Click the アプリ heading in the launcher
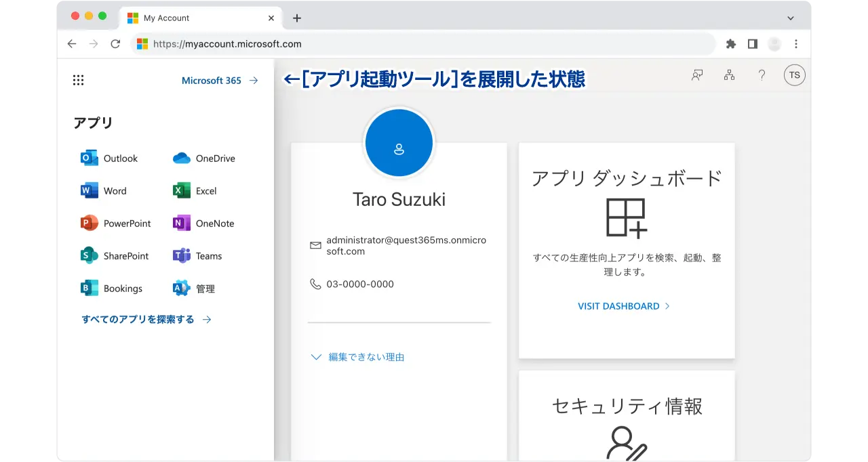This screenshot has height=462, width=868. tap(93, 123)
